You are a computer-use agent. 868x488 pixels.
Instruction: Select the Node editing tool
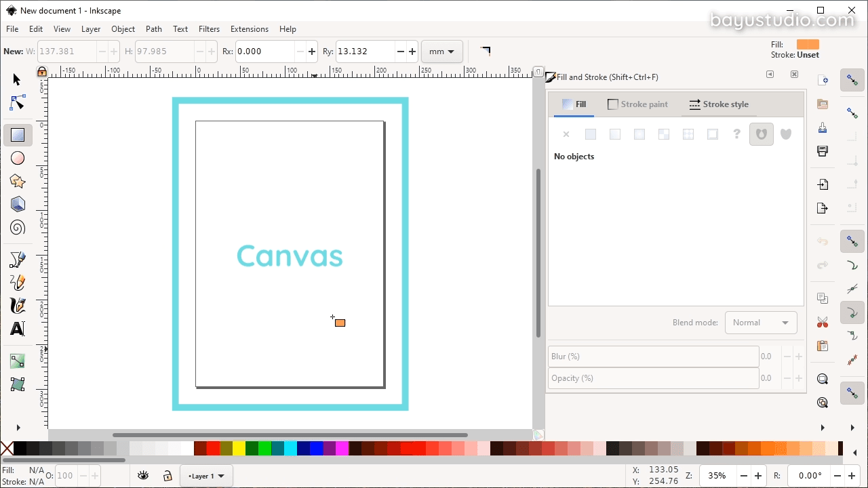point(17,102)
